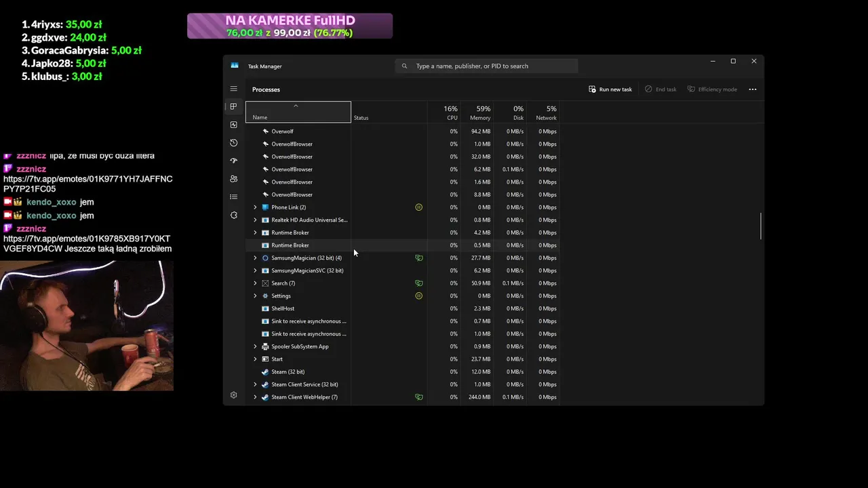This screenshot has width=868, height=488.
Task: Select the Overwolf process row name
Action: coord(282,131)
